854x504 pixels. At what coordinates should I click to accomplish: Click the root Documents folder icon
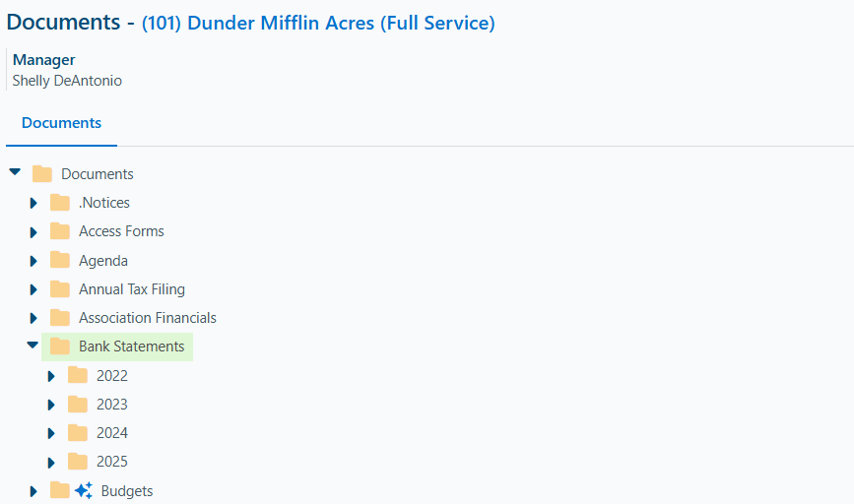tap(42, 173)
